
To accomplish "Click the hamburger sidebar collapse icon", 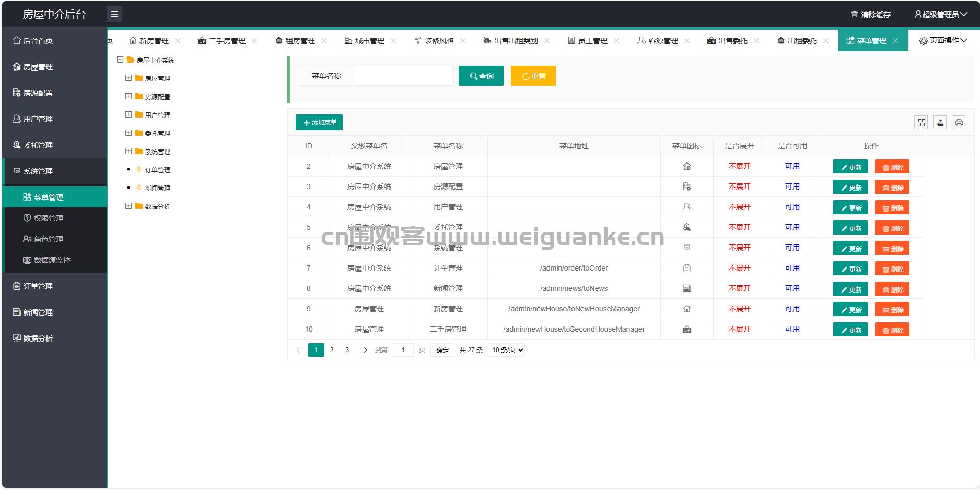I will [x=114, y=14].
